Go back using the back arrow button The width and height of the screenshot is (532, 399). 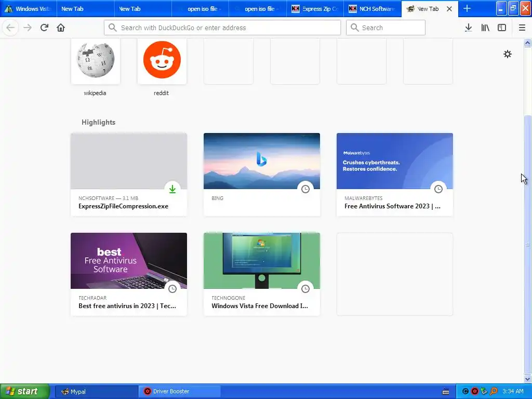pyautogui.click(x=10, y=28)
